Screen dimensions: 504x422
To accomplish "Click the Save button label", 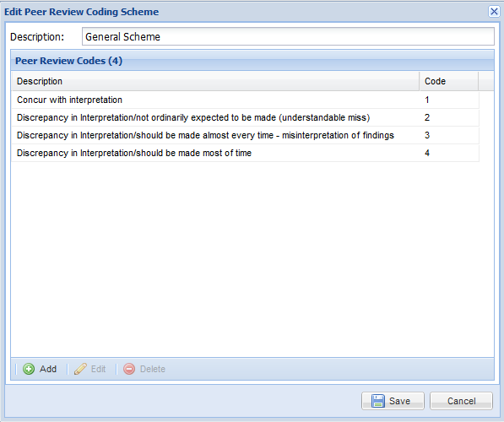I will click(x=399, y=401).
